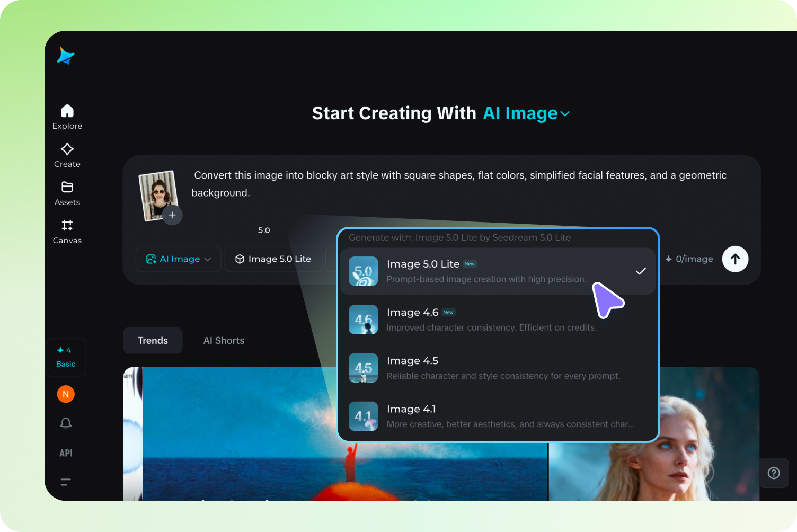
Task: Select the Create sidebar icon
Action: click(67, 154)
